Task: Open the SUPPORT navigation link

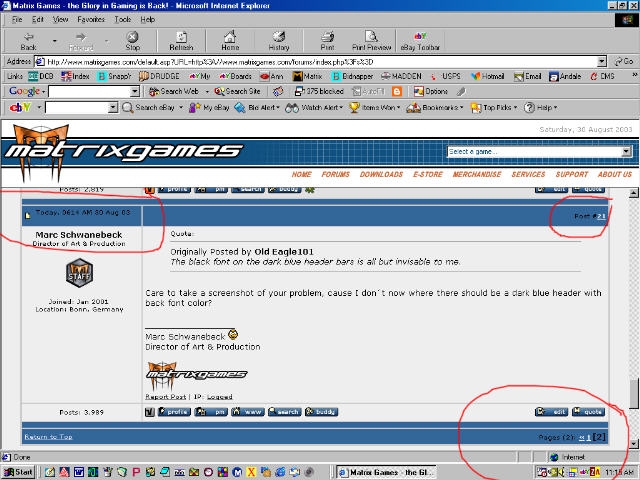Action: click(x=572, y=174)
